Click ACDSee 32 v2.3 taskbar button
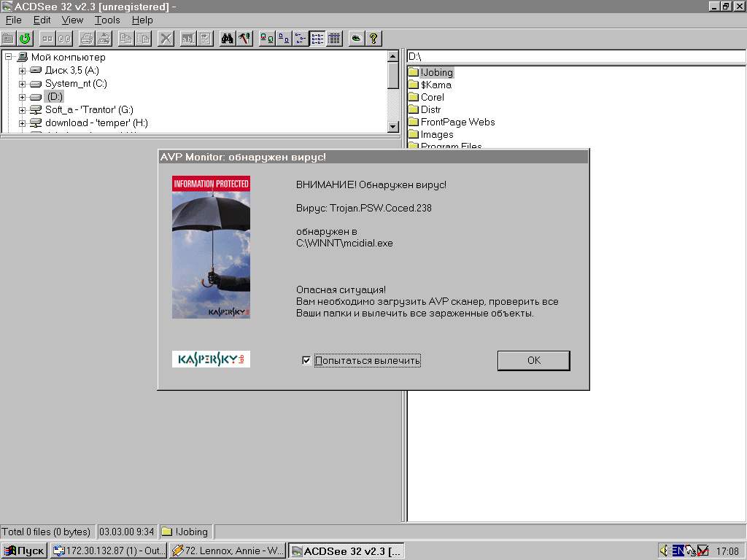This screenshot has height=560, width=747. 347,551
